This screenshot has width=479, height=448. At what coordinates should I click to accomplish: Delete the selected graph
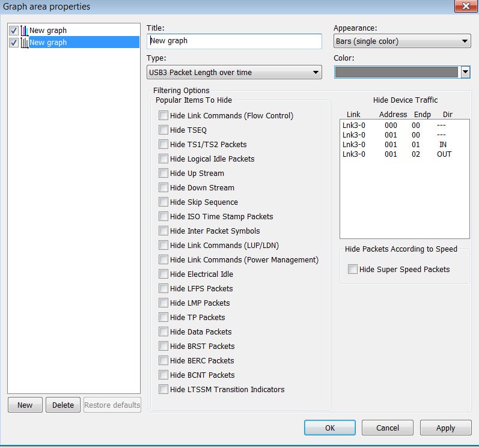pyautogui.click(x=63, y=405)
